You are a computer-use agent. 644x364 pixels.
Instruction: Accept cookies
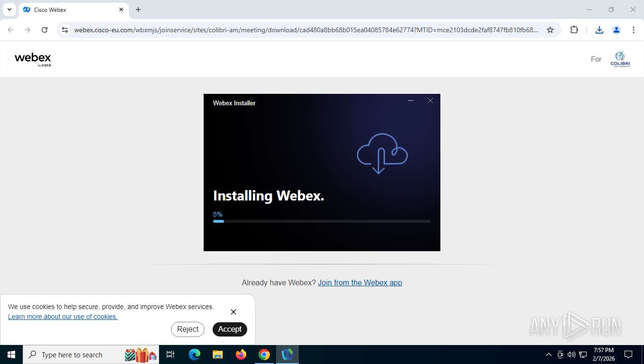point(230,329)
